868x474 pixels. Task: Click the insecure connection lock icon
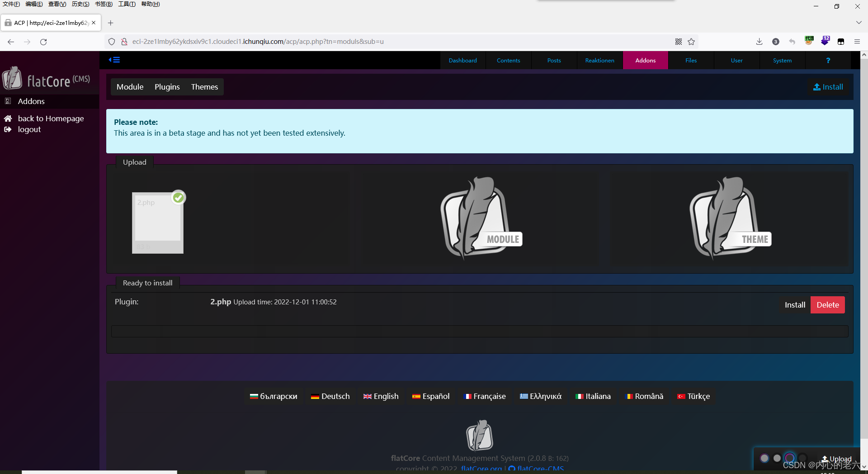[x=124, y=42]
